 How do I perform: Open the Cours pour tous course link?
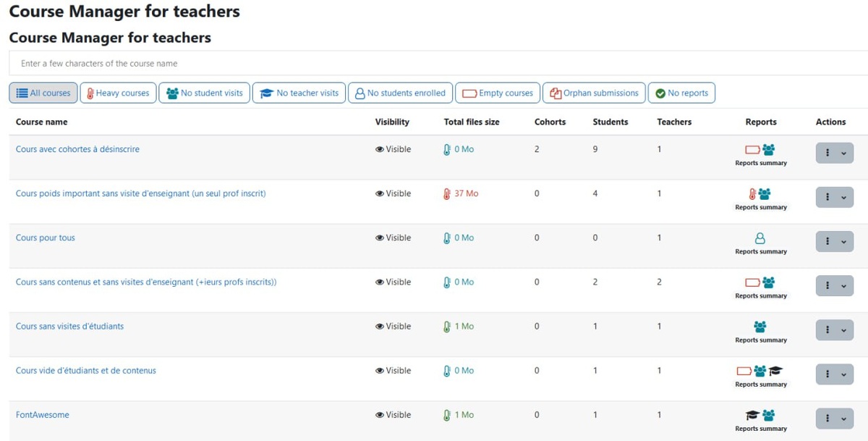coord(46,238)
